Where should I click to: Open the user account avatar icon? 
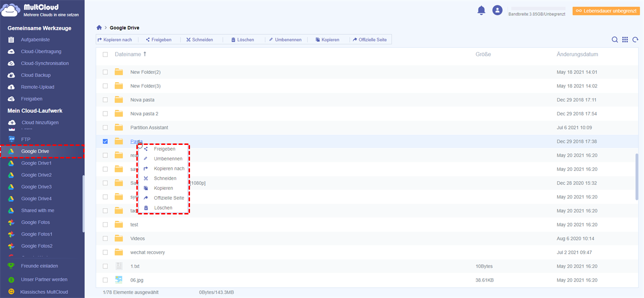pyautogui.click(x=497, y=10)
